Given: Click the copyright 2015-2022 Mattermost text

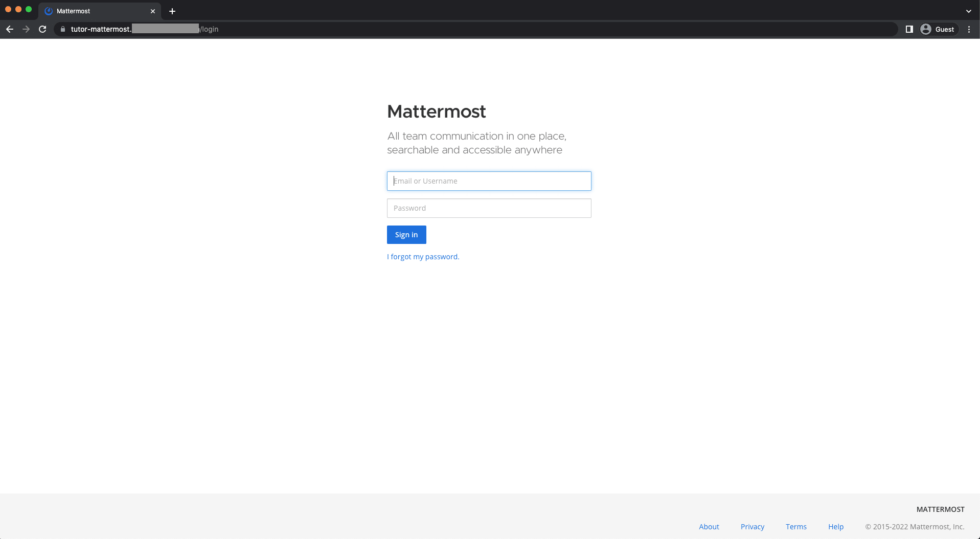Looking at the screenshot, I should pyautogui.click(x=915, y=527).
